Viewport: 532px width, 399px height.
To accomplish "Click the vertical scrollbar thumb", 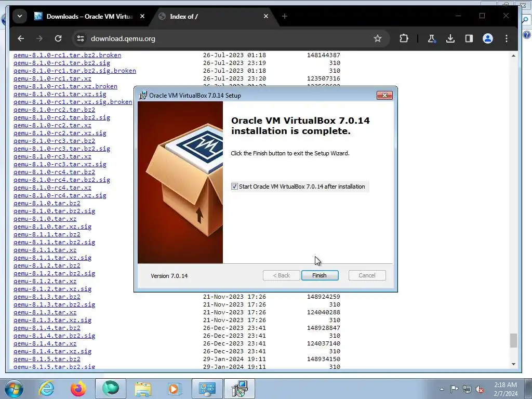I will point(513,340).
